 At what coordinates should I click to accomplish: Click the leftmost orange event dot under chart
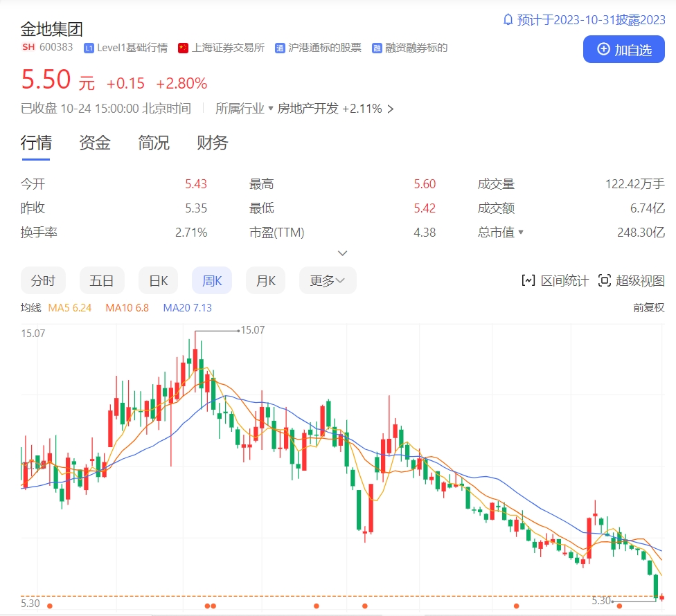point(50,606)
